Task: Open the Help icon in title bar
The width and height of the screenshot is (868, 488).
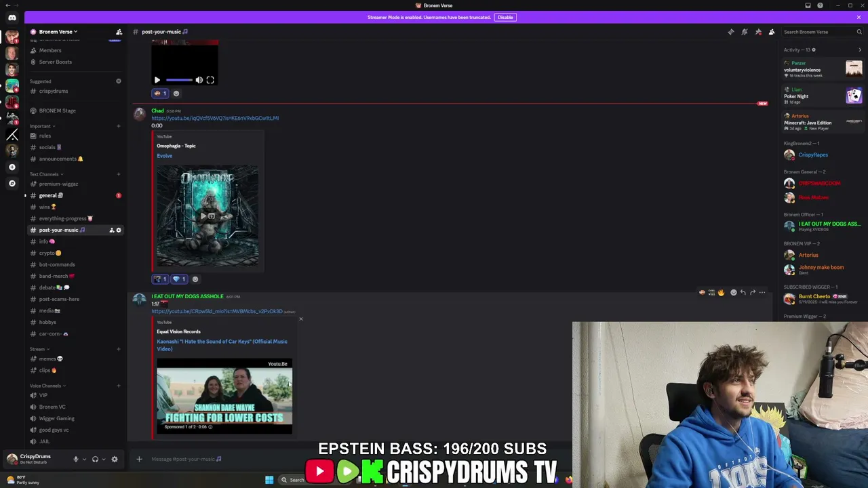Action: (x=820, y=5)
